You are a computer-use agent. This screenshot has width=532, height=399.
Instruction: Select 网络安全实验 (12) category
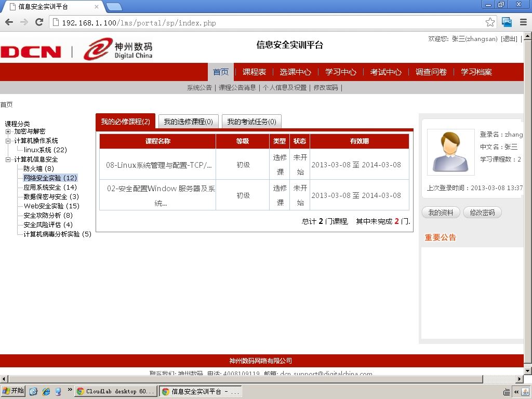click(x=50, y=178)
